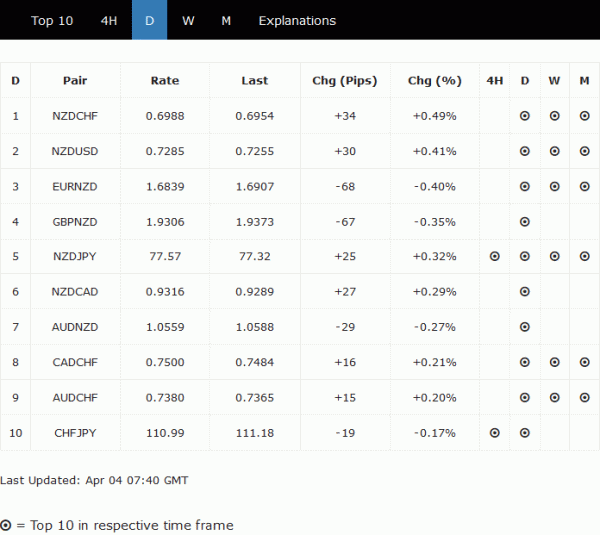
Task: Select the EURNZD pair cell
Action: point(75,186)
